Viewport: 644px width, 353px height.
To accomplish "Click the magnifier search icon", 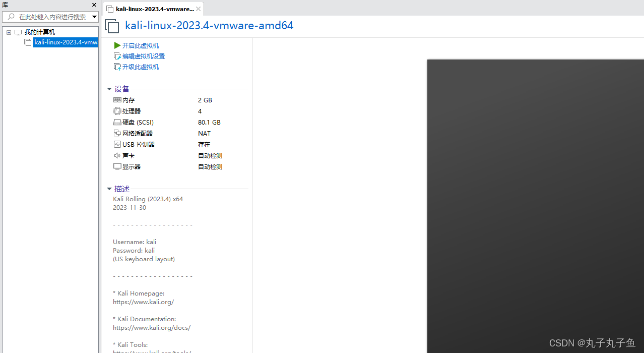I will [x=11, y=17].
